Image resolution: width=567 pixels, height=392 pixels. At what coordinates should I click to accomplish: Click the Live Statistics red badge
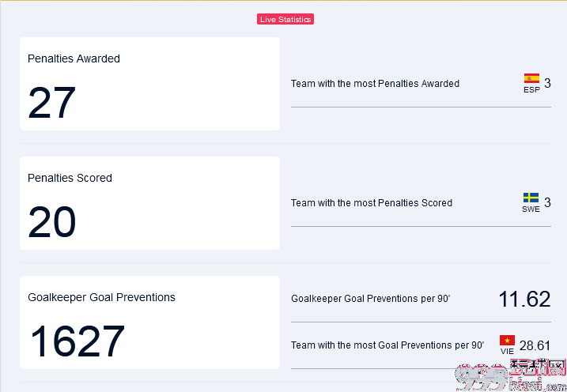(x=285, y=19)
